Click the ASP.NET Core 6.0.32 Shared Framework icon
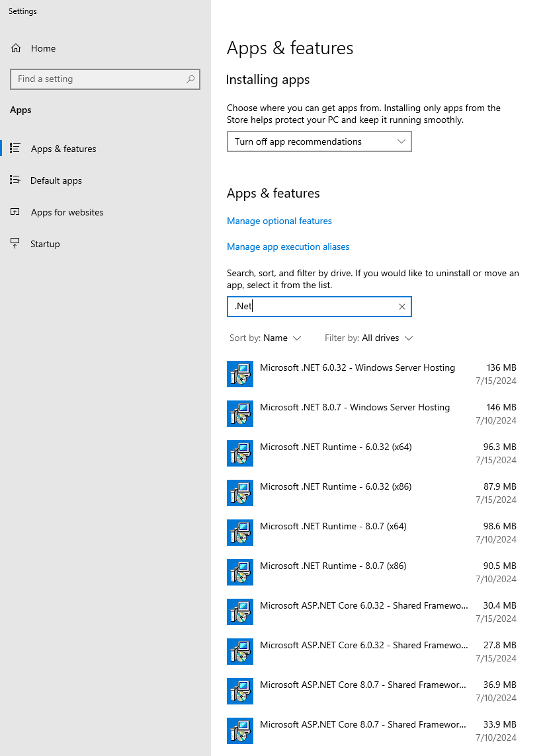 [x=240, y=612]
